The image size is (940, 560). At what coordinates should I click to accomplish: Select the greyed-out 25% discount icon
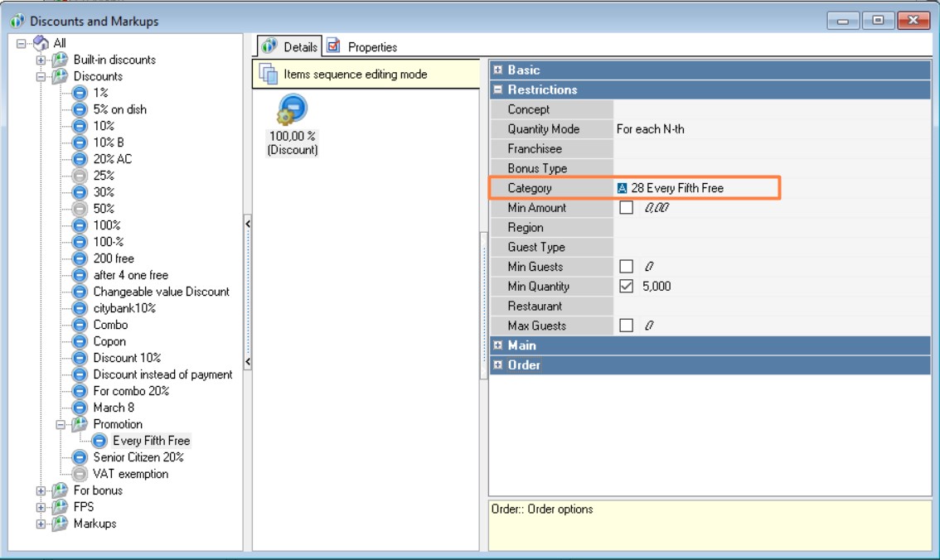tap(80, 176)
